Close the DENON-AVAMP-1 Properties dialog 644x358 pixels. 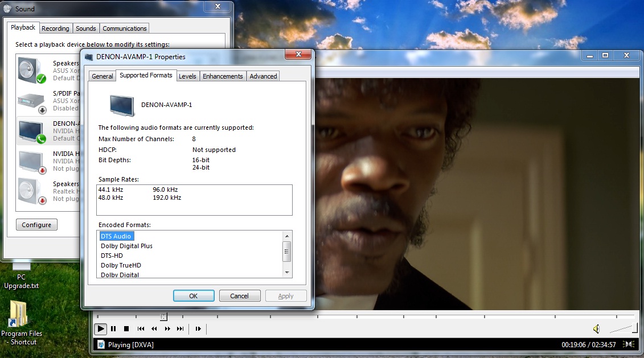pyautogui.click(x=298, y=54)
